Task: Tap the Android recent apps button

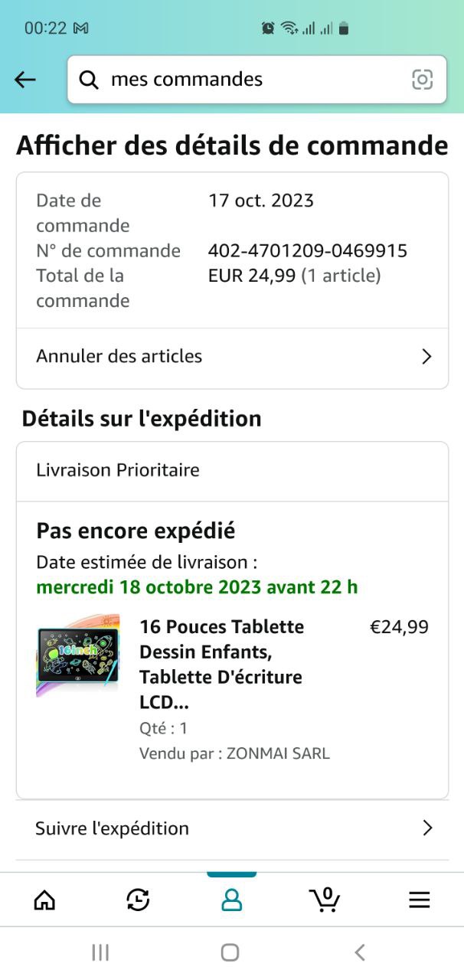Action: pyautogui.click(x=100, y=952)
